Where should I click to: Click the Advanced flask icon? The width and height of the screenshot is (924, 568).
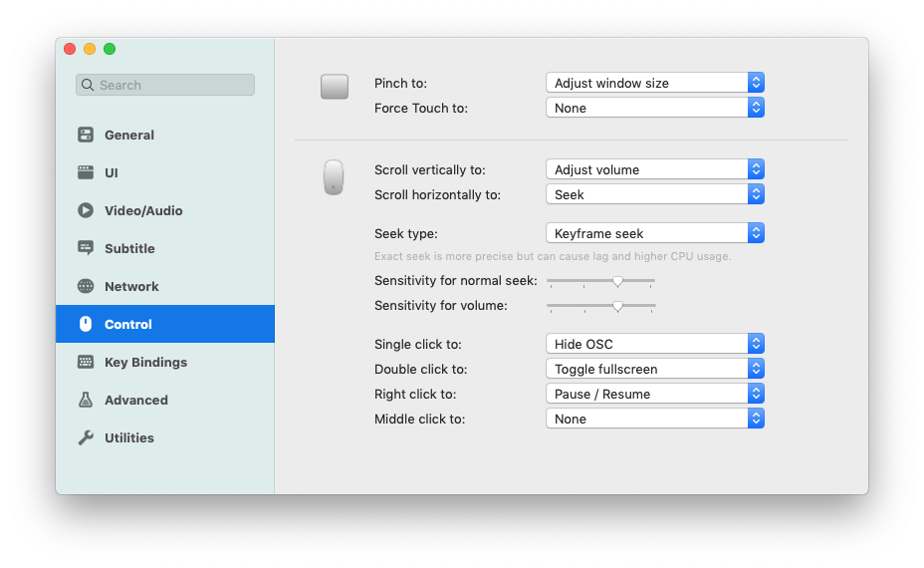(x=86, y=400)
